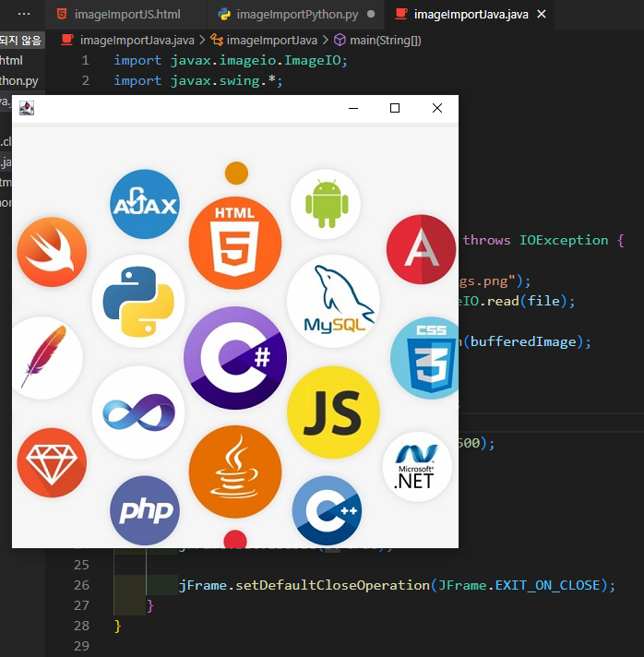This screenshot has height=657, width=644.
Task: Minimize the Java image window
Action: click(353, 109)
